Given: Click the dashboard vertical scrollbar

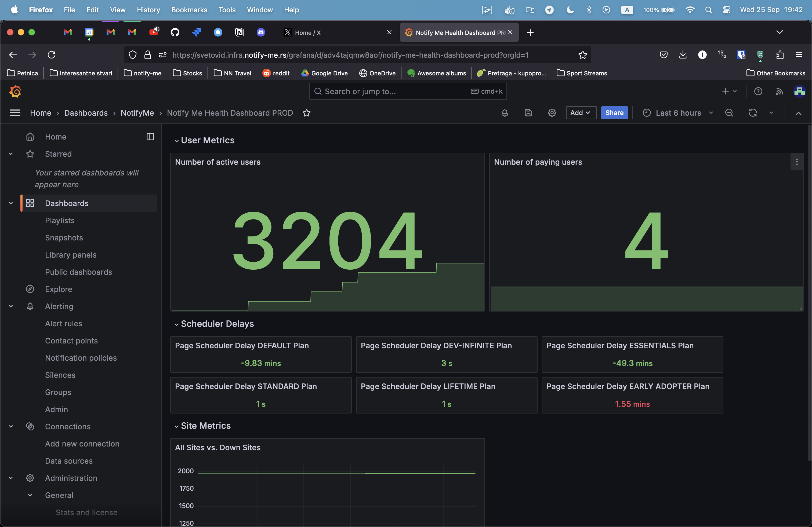Looking at the screenshot, I should click(809, 293).
